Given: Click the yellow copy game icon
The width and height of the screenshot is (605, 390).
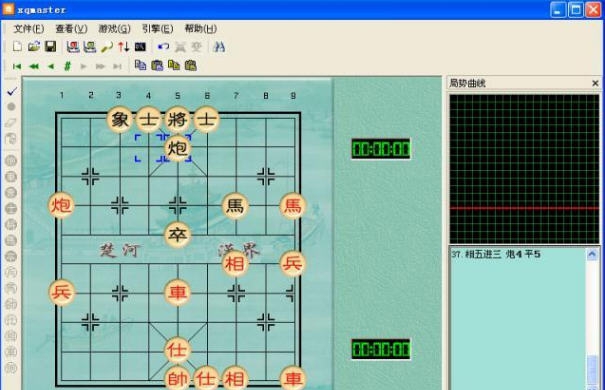Looking at the screenshot, I should pyautogui.click(x=174, y=65).
